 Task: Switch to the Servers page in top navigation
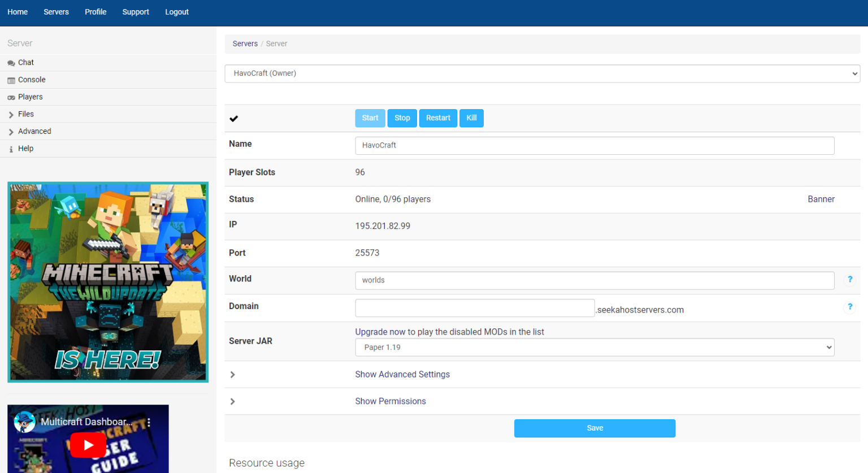pos(56,12)
